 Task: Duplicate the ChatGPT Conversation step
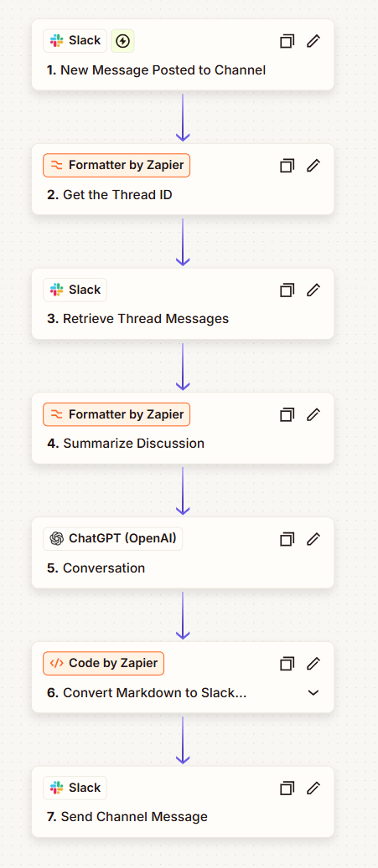point(287,539)
